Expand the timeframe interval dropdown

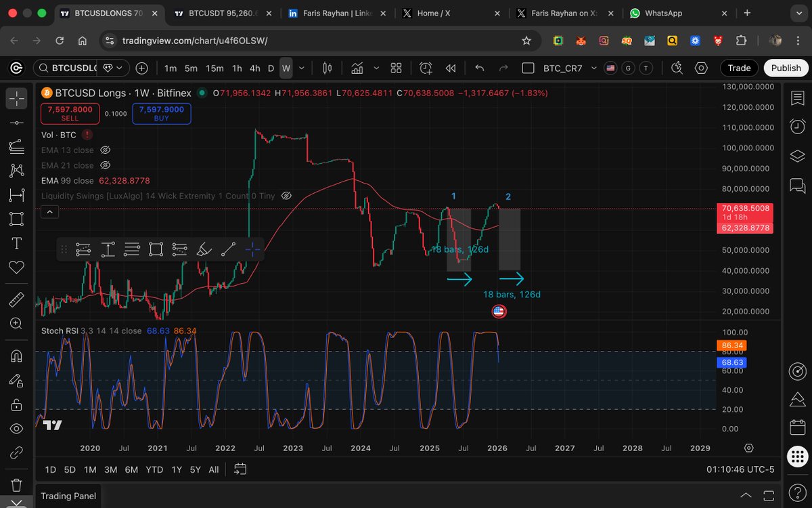point(301,68)
